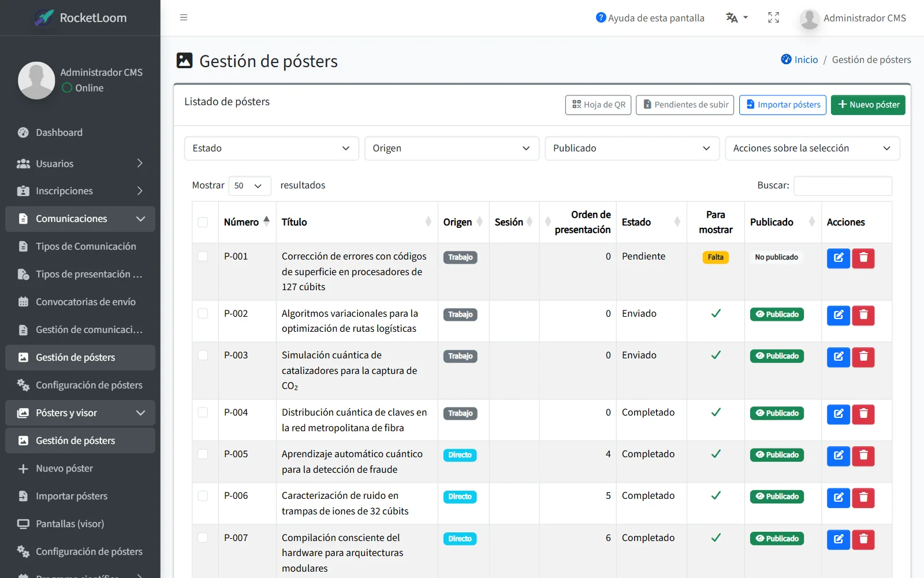Click the edit icon for poster P-006
This screenshot has height=578, width=924.
(838, 497)
